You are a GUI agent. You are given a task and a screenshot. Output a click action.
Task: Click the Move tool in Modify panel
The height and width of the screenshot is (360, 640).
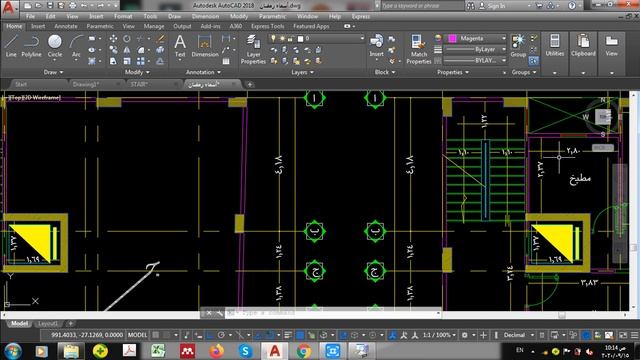113,38
